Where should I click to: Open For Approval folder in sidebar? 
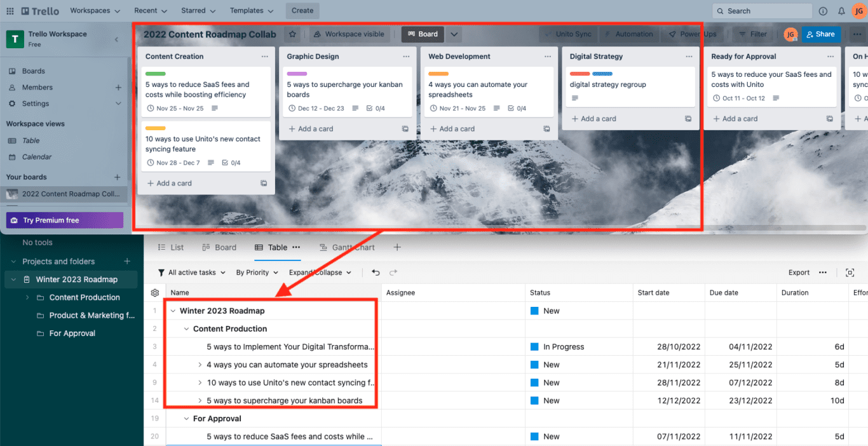click(72, 334)
